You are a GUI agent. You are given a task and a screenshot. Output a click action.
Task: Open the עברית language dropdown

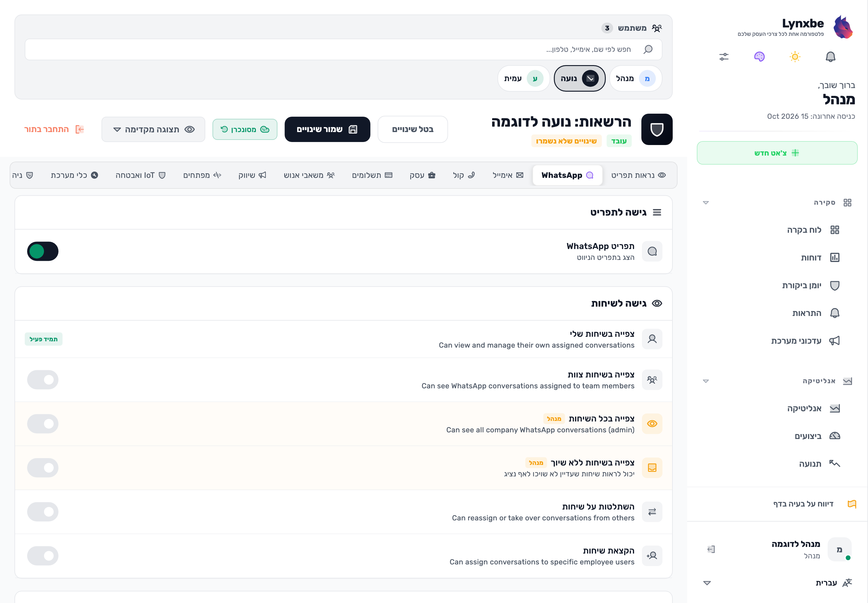[777, 582]
